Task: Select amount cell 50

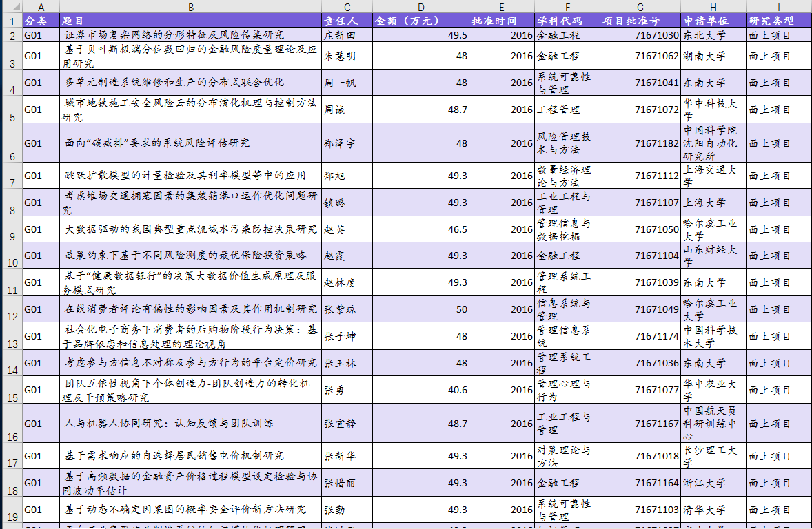Action: tap(420, 309)
